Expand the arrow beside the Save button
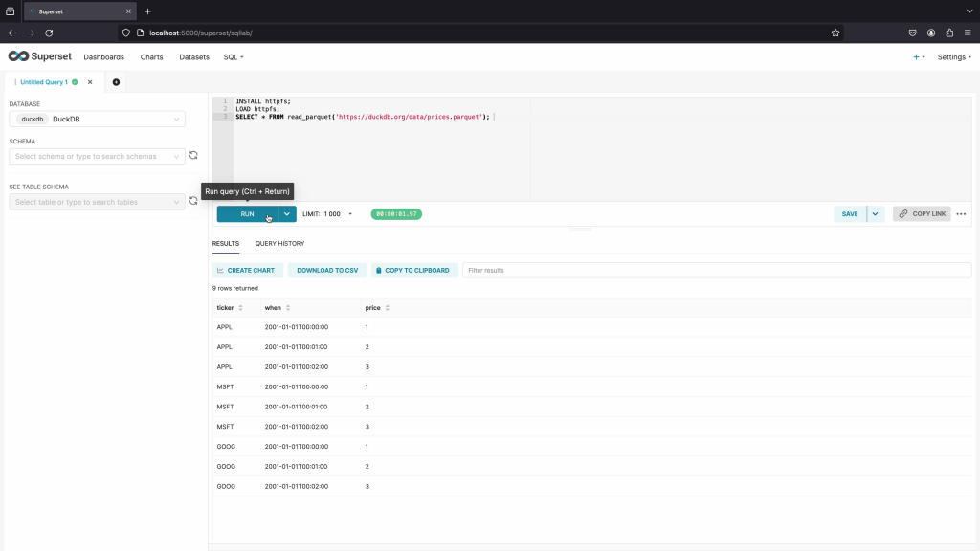Image resolution: width=980 pixels, height=551 pixels. pyautogui.click(x=875, y=214)
